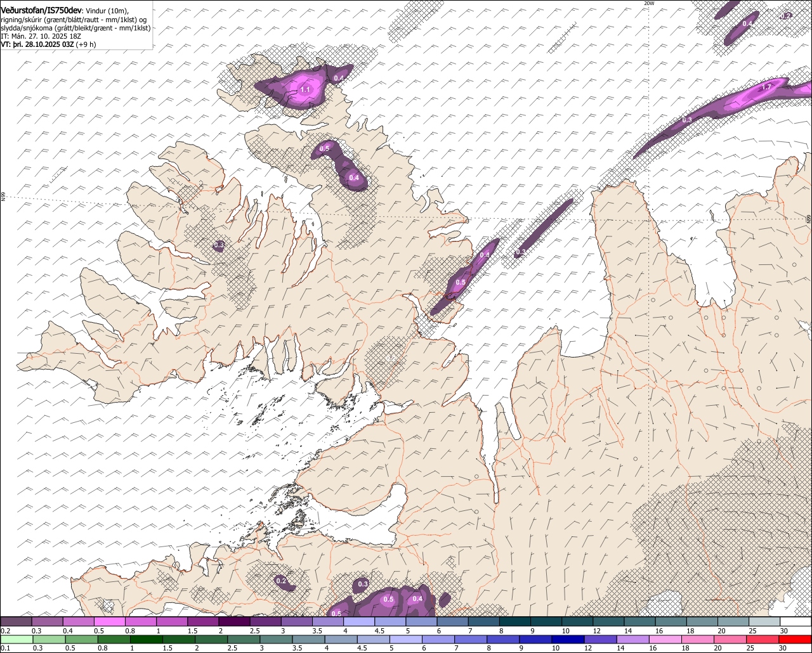Select the light grey 25 swatch in the upper legend row

(x=765, y=621)
